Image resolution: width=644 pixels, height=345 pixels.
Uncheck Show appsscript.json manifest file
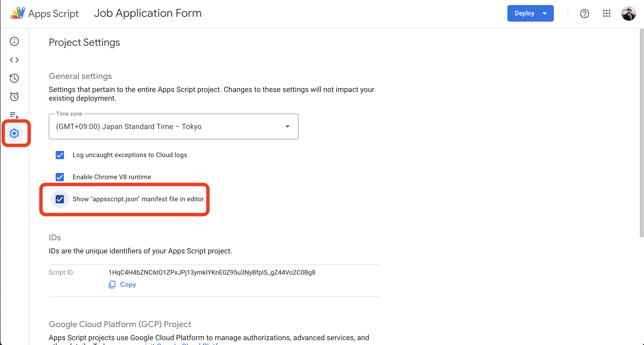coord(60,199)
